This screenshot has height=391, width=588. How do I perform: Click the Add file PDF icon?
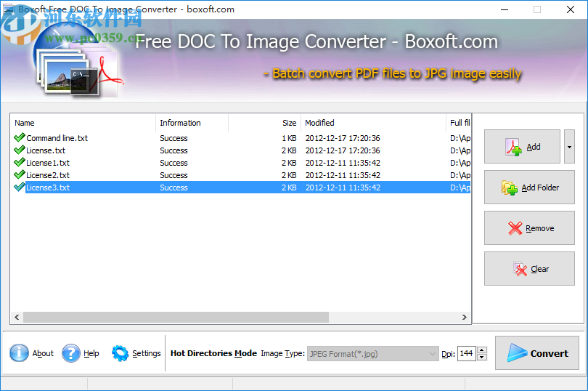(513, 147)
